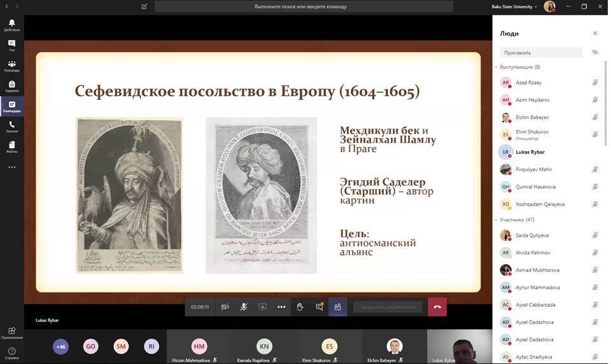
Task: Open the Calls icon in sidebar
Action: [x=11, y=126]
